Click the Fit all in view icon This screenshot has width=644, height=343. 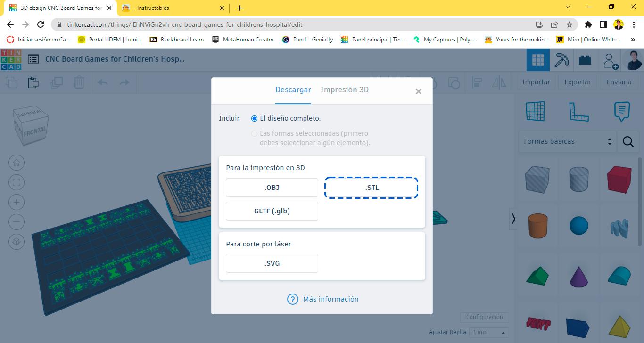coord(17,183)
